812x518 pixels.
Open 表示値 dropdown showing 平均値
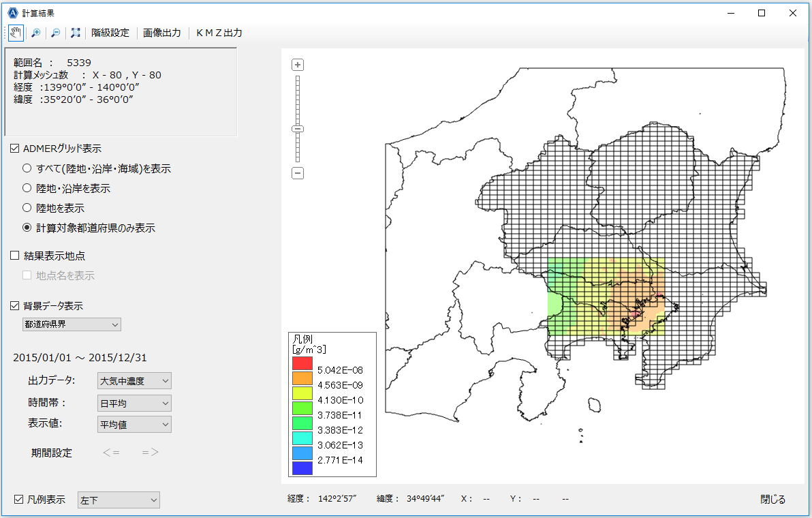point(134,424)
